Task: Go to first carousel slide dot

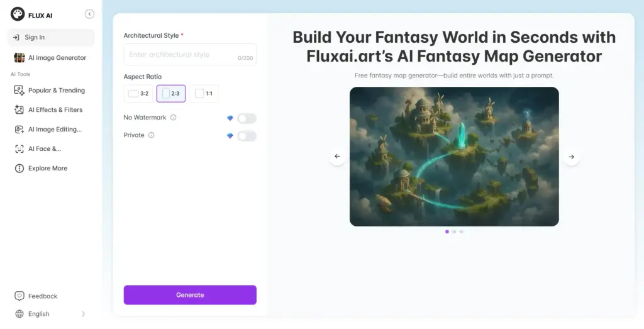Action: coord(447,231)
